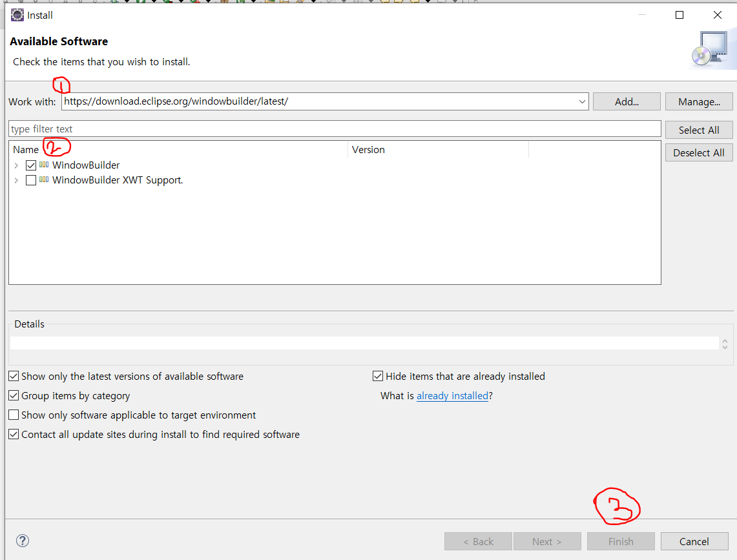This screenshot has height=560, width=737.
Task: Toggle Hide items that are already installed
Action: click(x=377, y=376)
